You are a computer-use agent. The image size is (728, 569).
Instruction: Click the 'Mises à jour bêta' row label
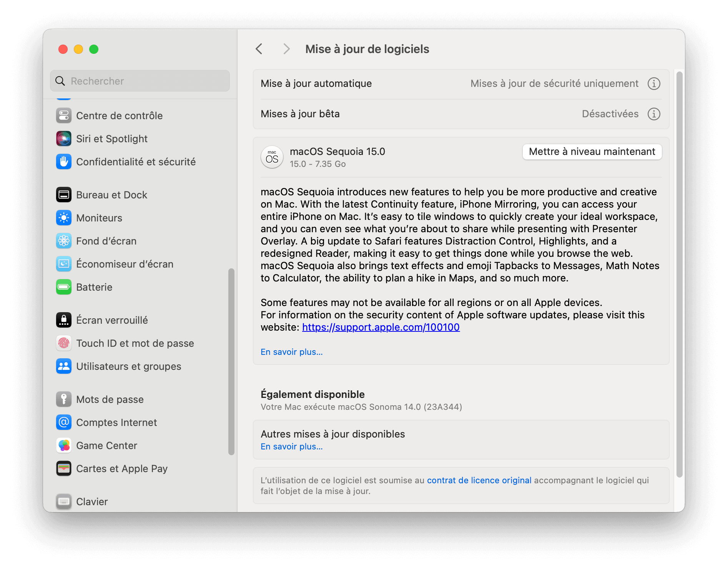click(x=300, y=114)
